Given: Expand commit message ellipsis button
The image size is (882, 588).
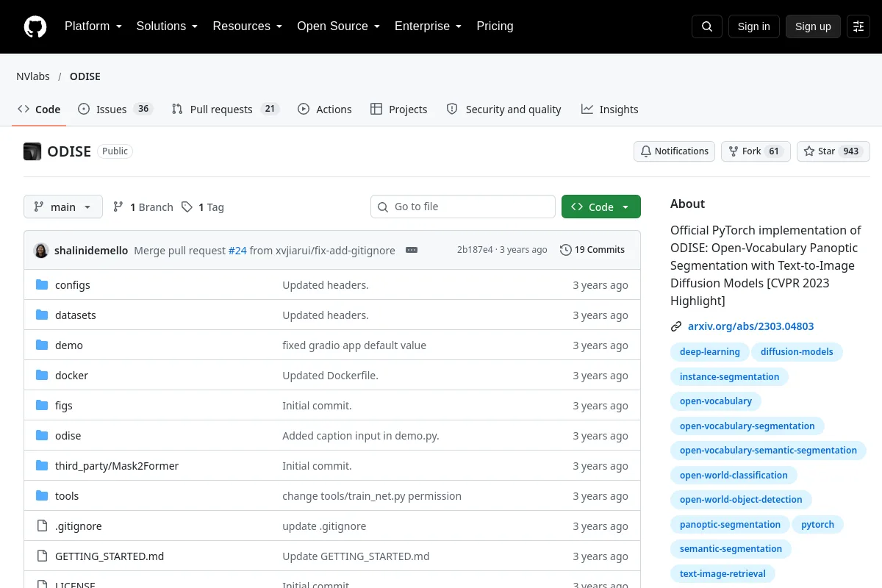Looking at the screenshot, I should tap(412, 250).
